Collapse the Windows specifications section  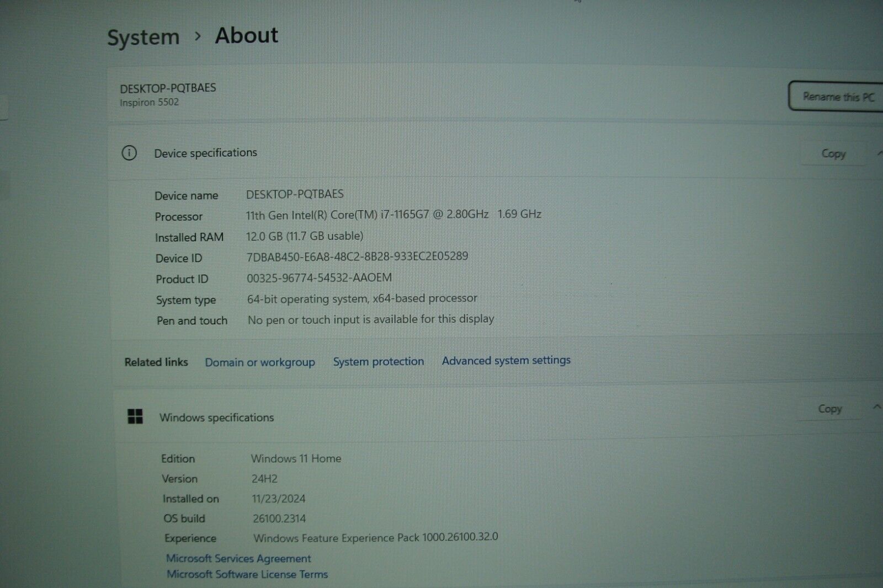(x=875, y=407)
